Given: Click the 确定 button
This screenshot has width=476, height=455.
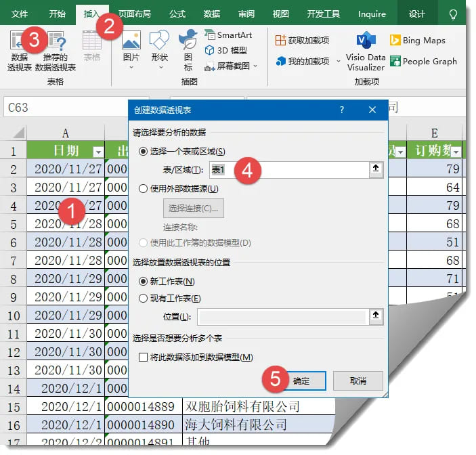Looking at the screenshot, I should 301,381.
